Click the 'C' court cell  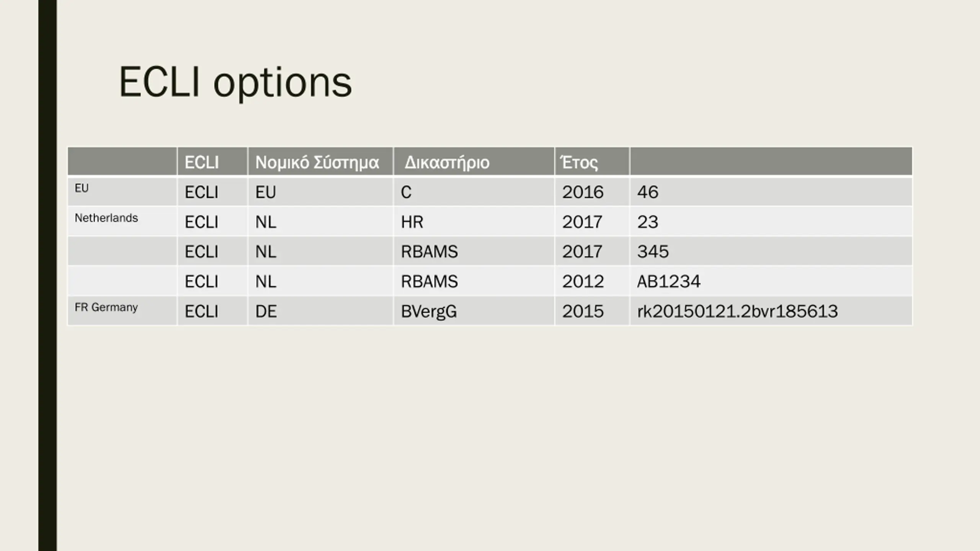[474, 191]
